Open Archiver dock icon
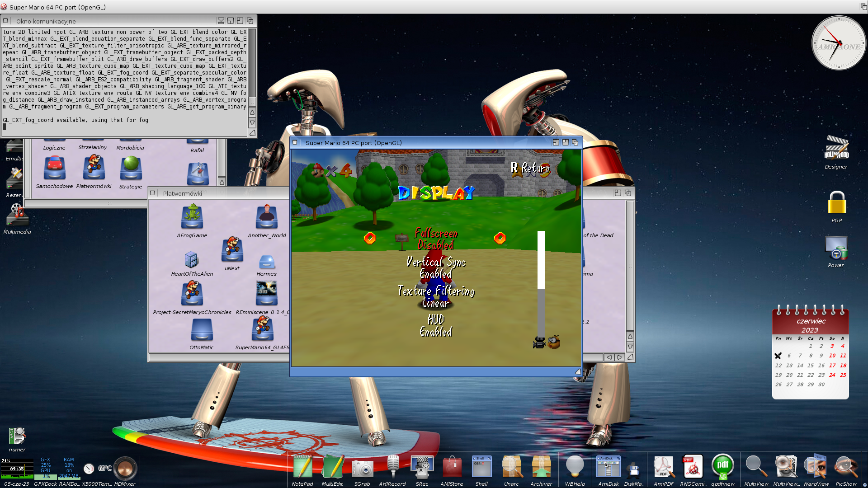This screenshot has width=868, height=488. [x=541, y=467]
